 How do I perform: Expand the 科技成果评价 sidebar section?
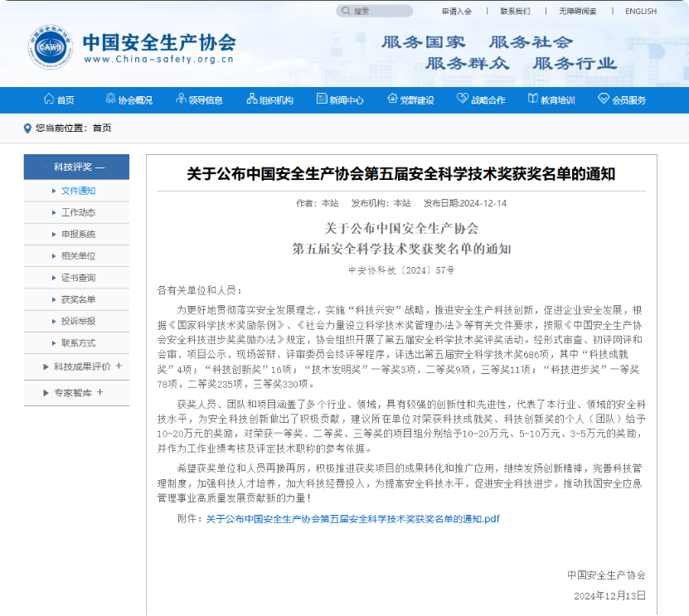(119, 366)
